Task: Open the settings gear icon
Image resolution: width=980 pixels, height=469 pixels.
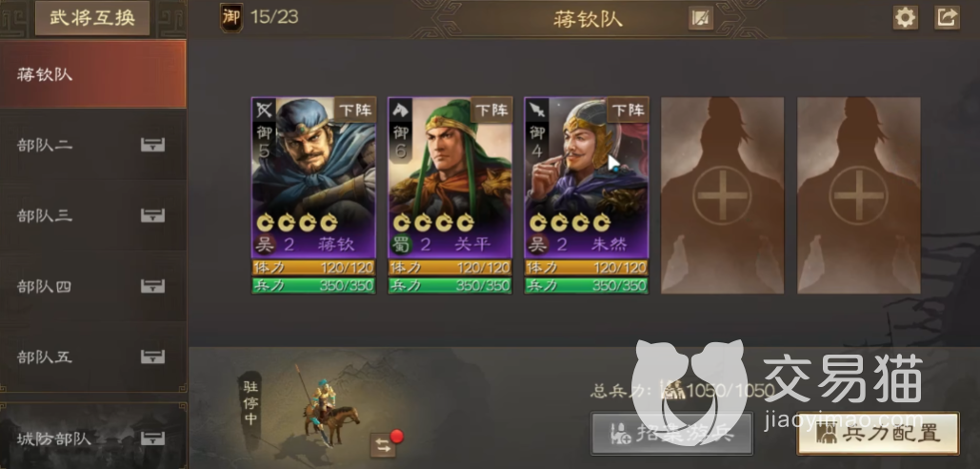Action: click(x=905, y=17)
